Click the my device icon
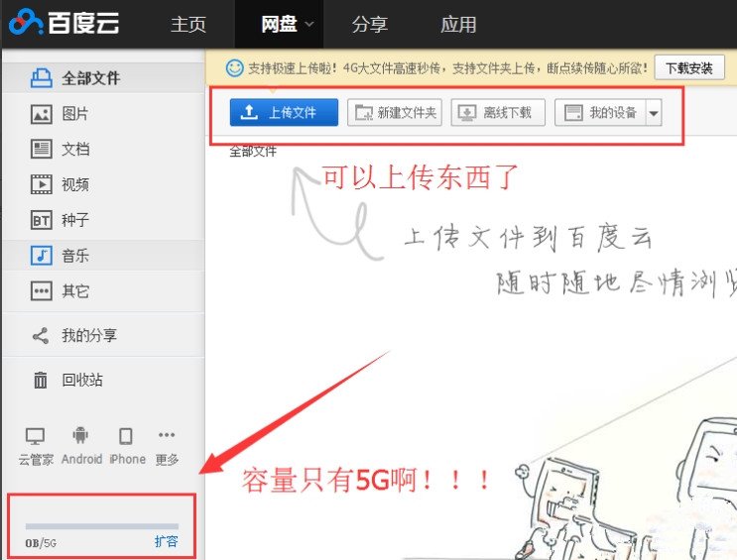This screenshot has height=560, width=737. [x=573, y=113]
